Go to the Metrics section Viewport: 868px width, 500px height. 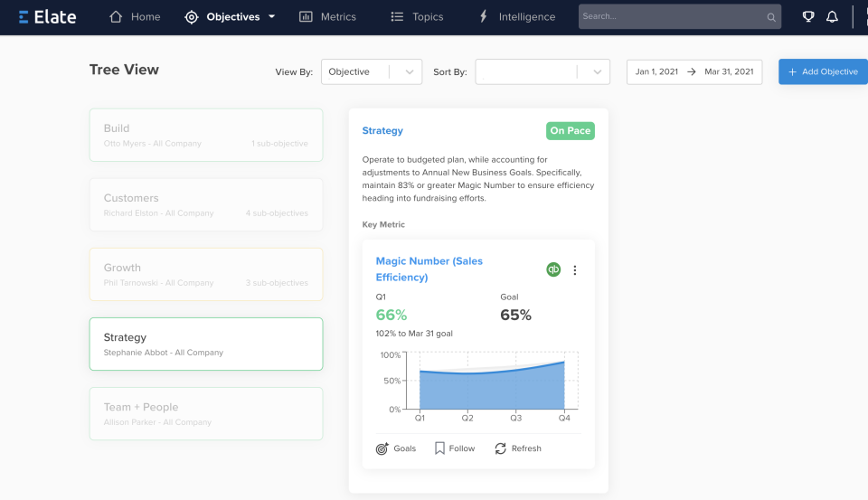coord(327,17)
